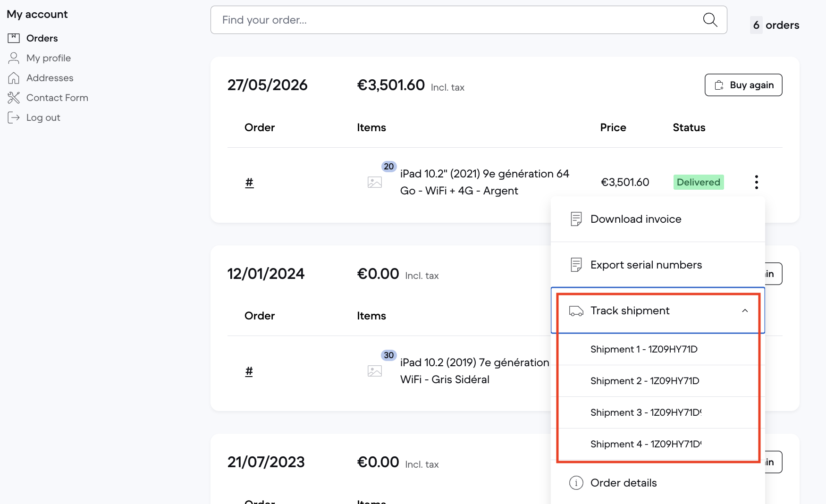Click the Orders sidebar icon

pos(14,38)
